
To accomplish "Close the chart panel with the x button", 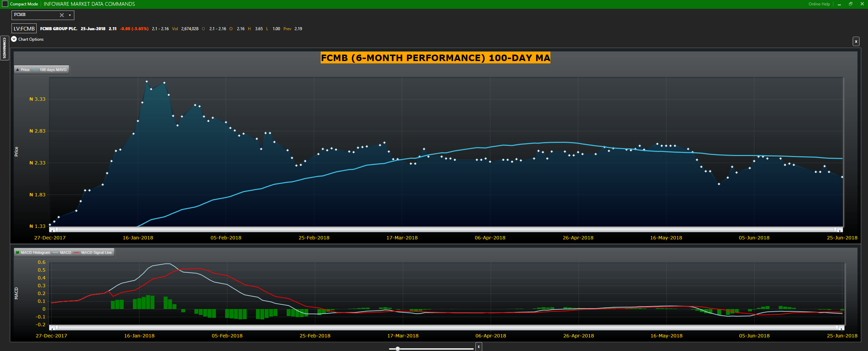I will (856, 41).
